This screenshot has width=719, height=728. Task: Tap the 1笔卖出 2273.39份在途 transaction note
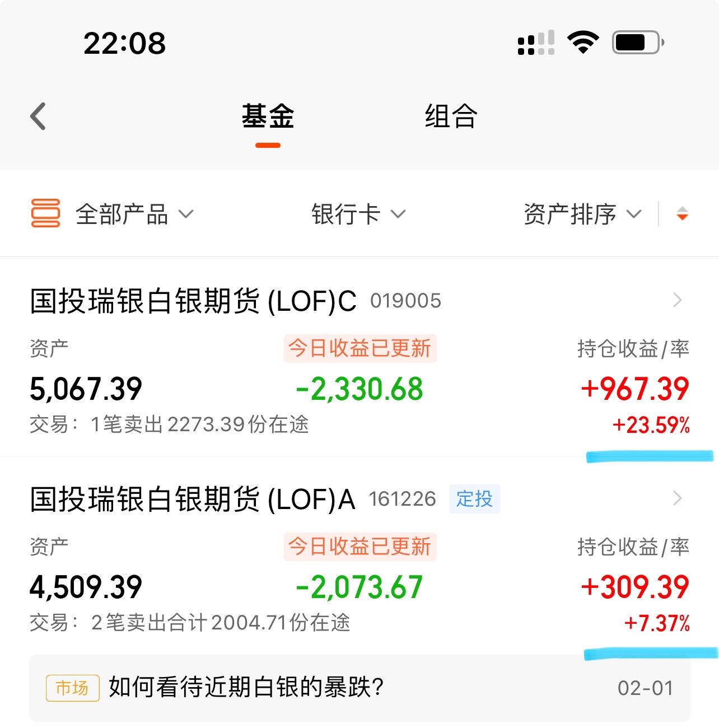(x=199, y=424)
